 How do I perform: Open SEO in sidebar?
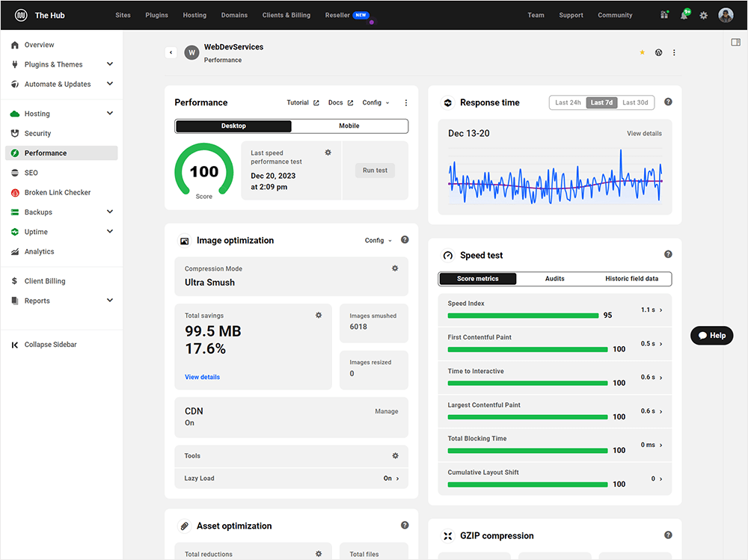(61, 173)
